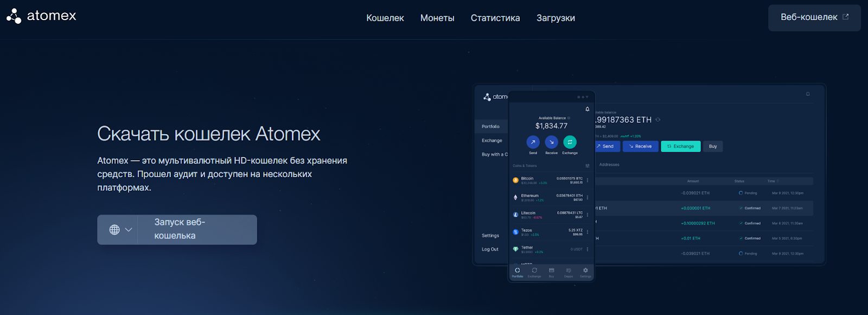Screen dimensions: 868x315
Task: Click the bell icon in the mobile wallet mockup
Action: [x=587, y=109]
